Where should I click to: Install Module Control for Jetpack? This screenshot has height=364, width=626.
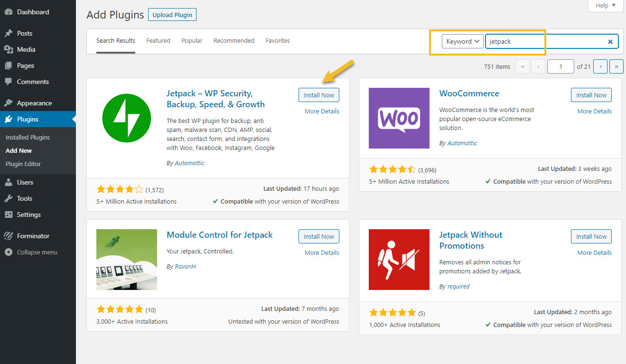coord(319,236)
